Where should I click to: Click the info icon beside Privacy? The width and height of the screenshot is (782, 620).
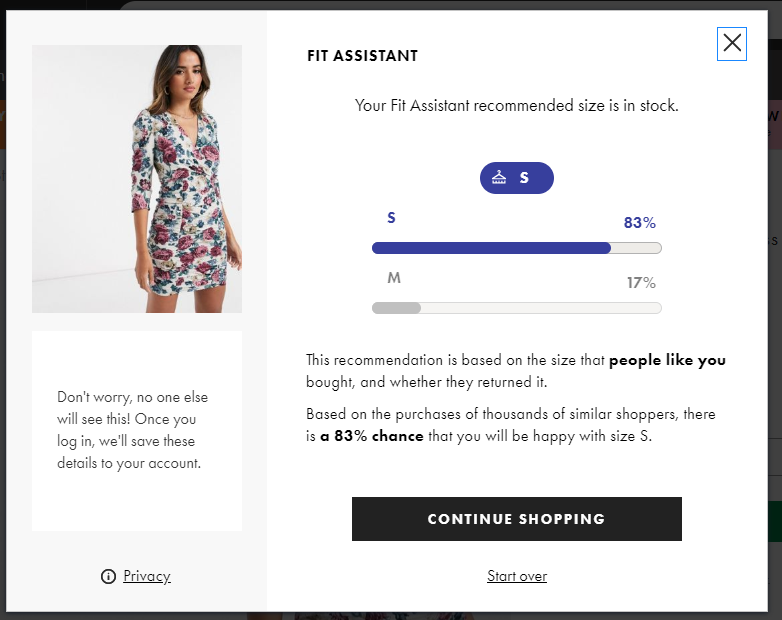(108, 577)
